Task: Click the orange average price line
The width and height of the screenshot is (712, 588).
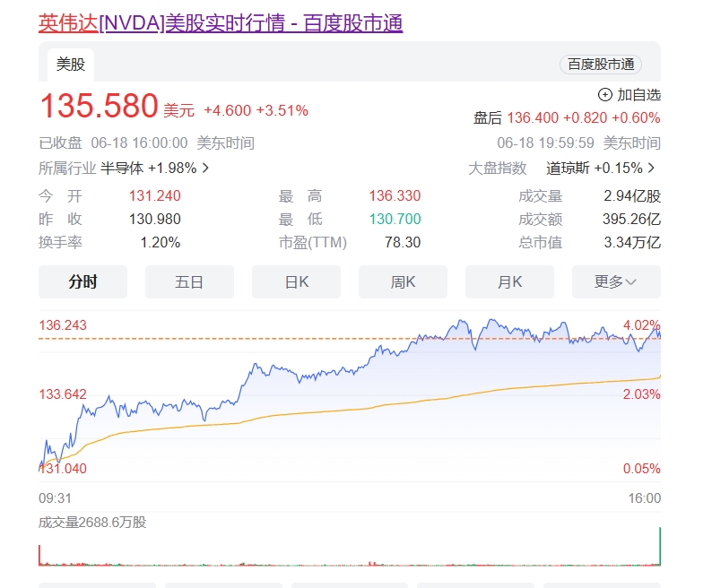Action: point(350,410)
